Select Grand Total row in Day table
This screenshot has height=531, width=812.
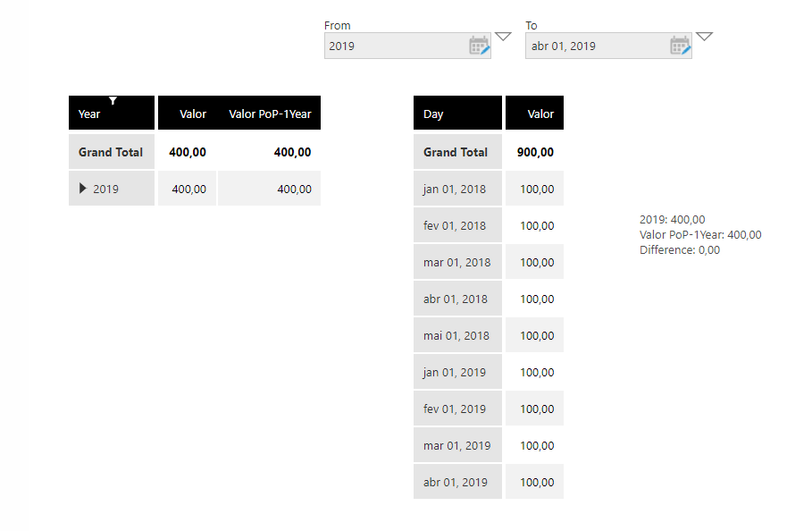click(x=489, y=152)
